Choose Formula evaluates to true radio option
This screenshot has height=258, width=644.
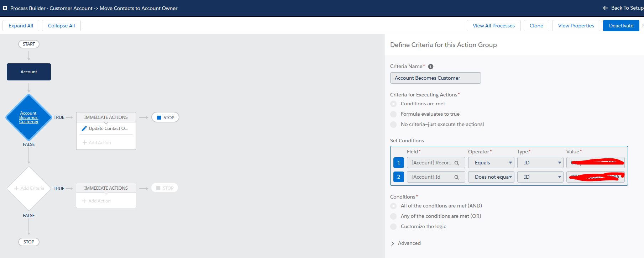393,114
